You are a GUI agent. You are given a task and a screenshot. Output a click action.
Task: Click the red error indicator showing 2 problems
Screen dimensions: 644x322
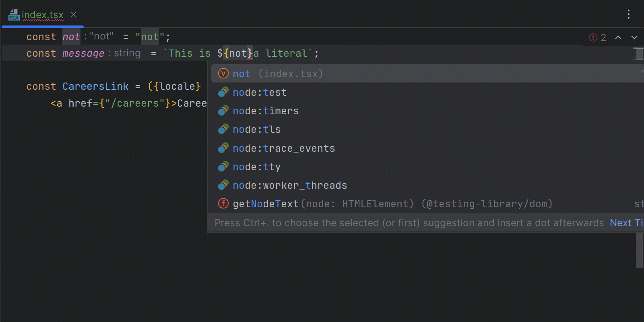tap(597, 37)
